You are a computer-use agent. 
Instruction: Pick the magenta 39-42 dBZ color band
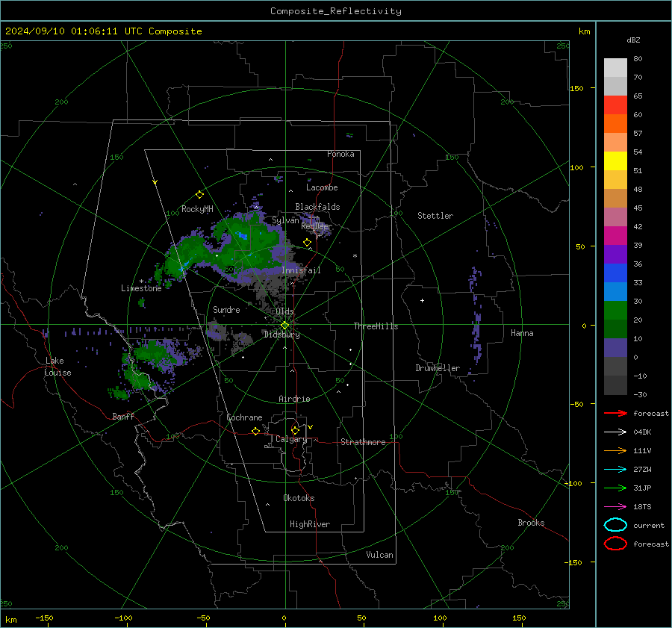coord(615,236)
